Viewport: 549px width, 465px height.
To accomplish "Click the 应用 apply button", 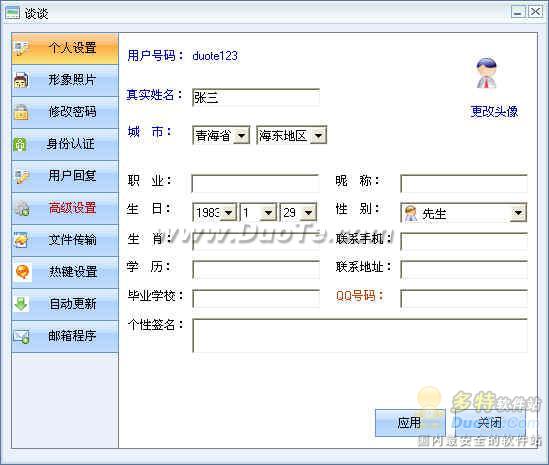I will click(x=410, y=423).
